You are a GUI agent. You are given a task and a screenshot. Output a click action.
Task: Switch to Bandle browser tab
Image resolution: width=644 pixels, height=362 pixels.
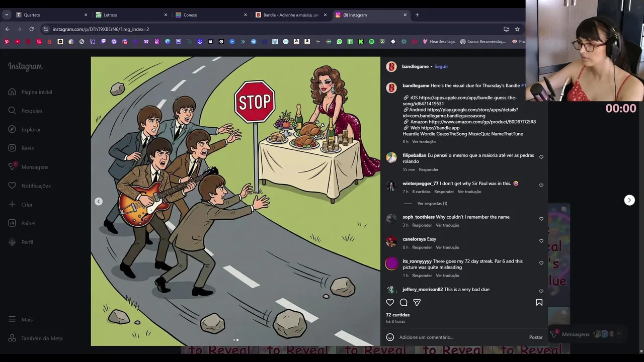coord(291,15)
